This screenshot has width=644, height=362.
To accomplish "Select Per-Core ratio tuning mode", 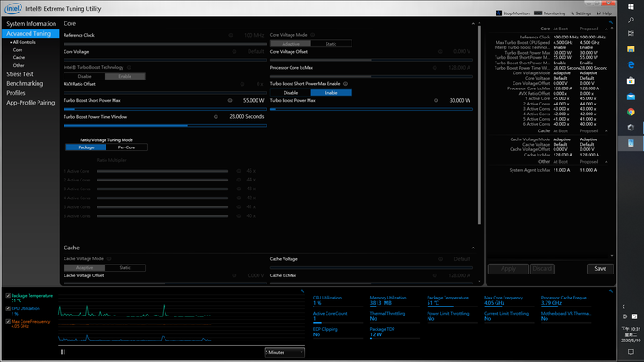I will click(126, 147).
